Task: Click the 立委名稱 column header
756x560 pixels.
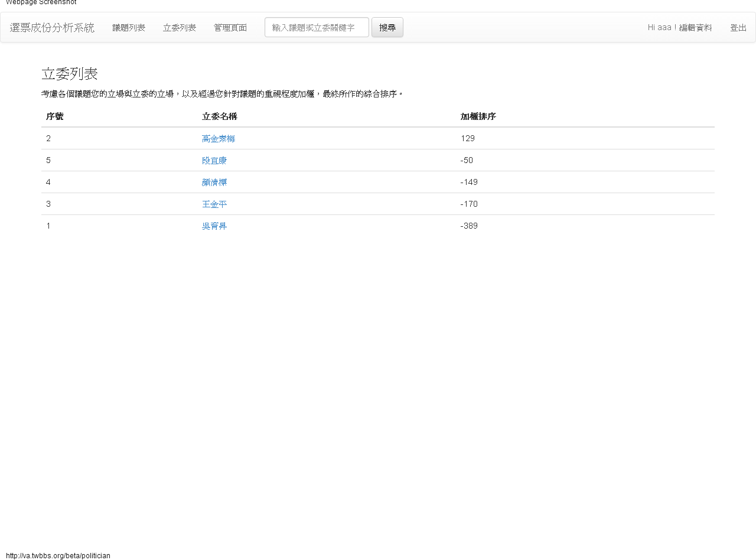Action: (220, 116)
